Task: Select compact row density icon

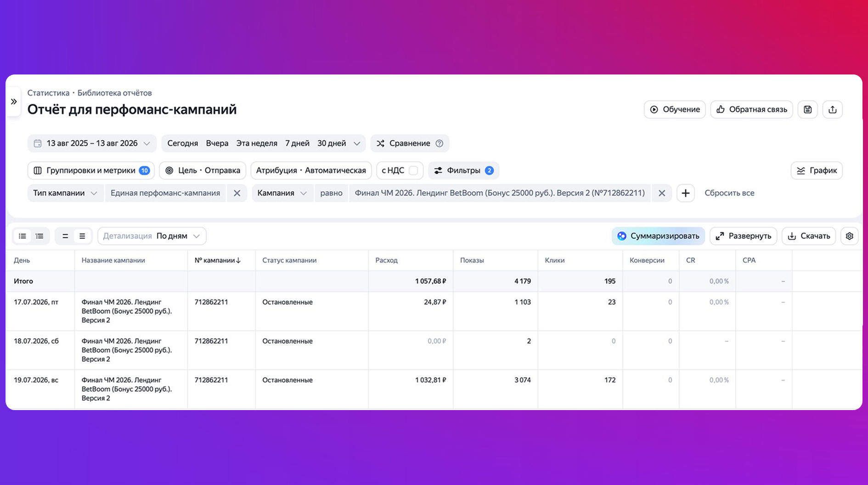Action: [x=65, y=236]
